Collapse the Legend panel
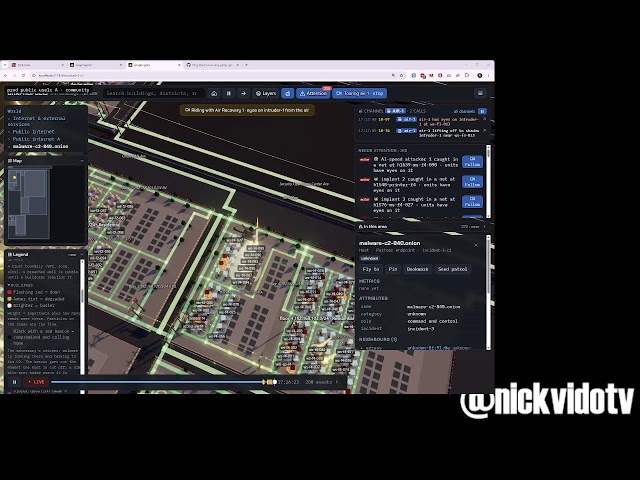Screen dimensions: 640x480 click(82, 254)
